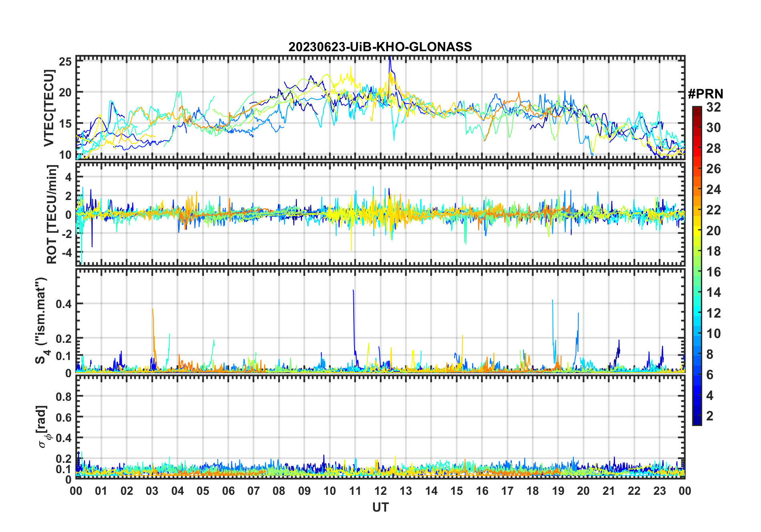Click the VTEC[TECU] y-axis label

[x=49, y=108]
